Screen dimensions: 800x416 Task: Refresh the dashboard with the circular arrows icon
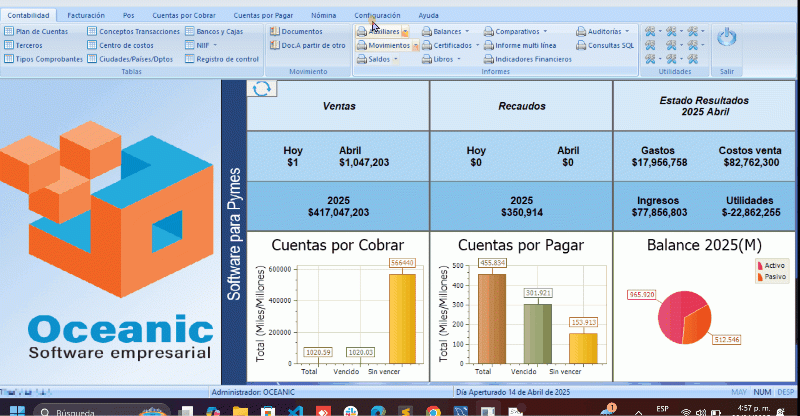pos(262,89)
